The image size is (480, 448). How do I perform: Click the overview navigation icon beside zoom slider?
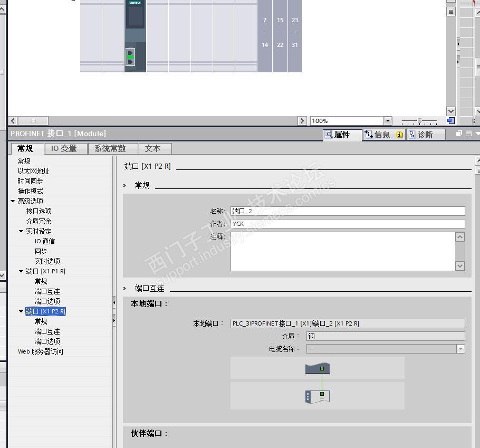point(450,121)
